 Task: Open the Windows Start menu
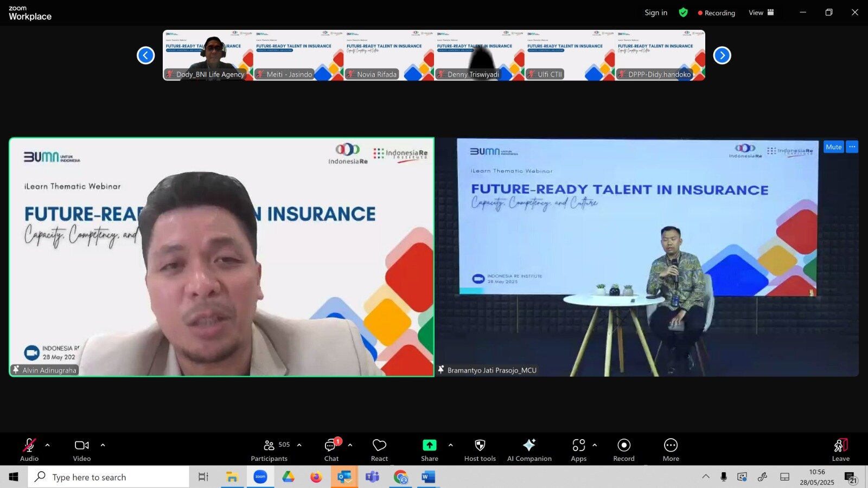tap(14, 477)
